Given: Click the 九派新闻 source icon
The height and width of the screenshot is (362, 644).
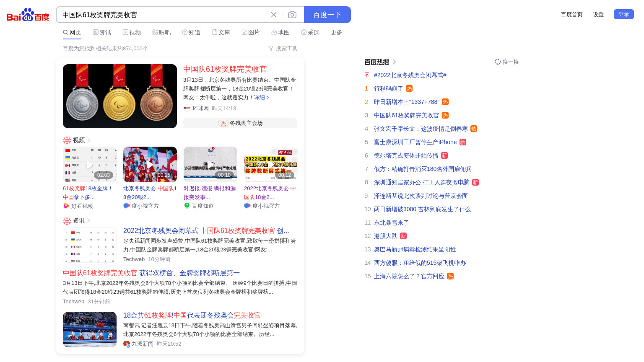Looking at the screenshot, I should point(127,344).
